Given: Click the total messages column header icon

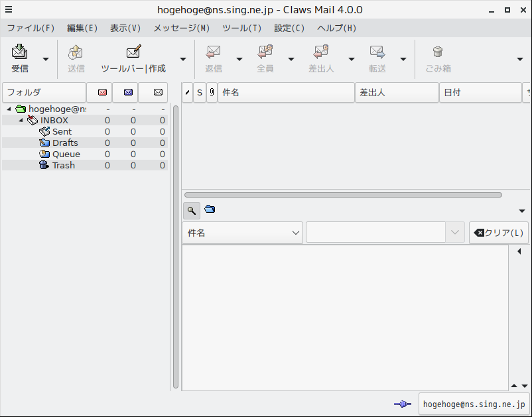Looking at the screenshot, I should (158, 92).
